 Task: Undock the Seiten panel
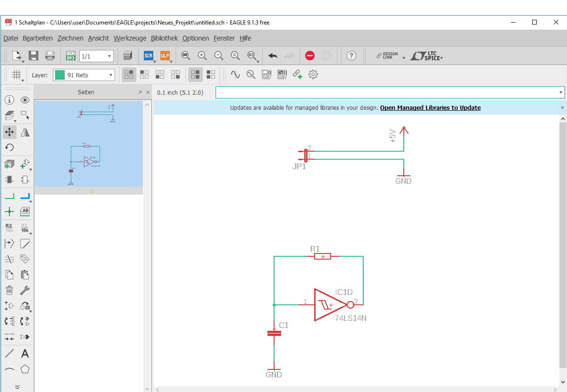[x=140, y=92]
